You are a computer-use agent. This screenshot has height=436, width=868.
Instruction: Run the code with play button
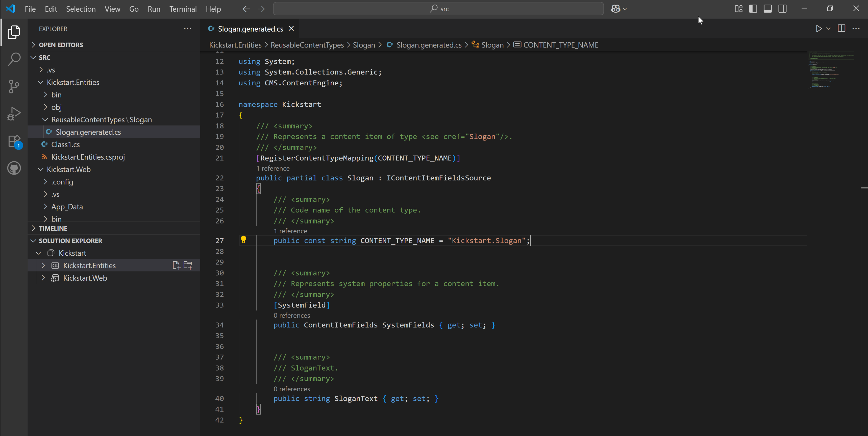(x=819, y=29)
